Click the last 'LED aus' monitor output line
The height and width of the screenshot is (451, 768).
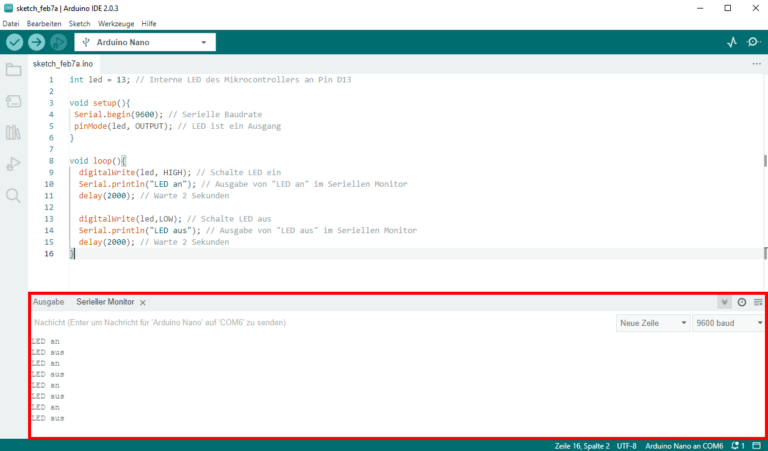pos(48,418)
